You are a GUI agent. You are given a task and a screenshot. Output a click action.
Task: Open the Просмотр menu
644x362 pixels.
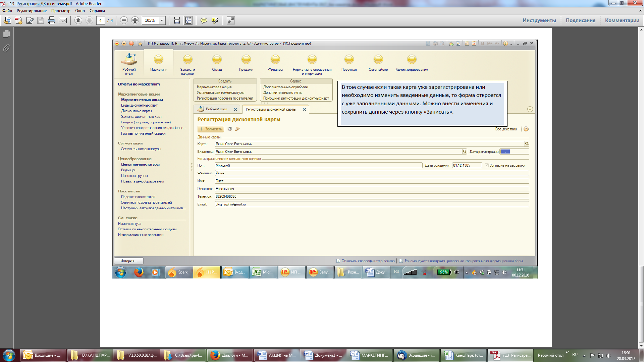click(x=61, y=11)
